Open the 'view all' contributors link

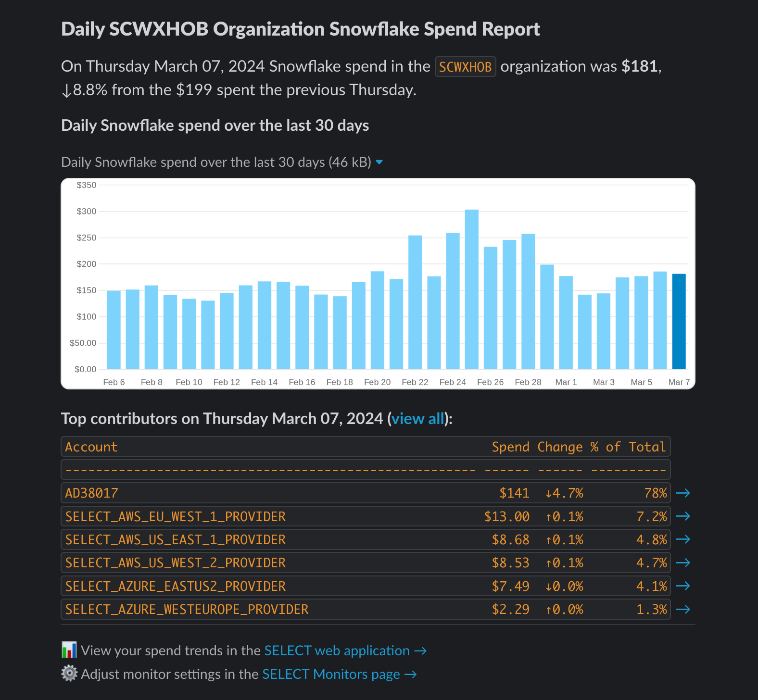point(418,419)
